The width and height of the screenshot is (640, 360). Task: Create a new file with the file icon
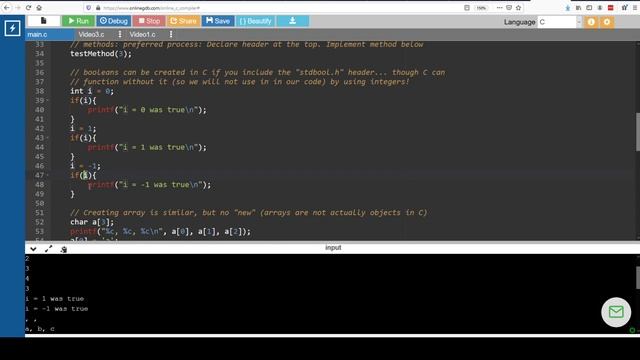44,21
